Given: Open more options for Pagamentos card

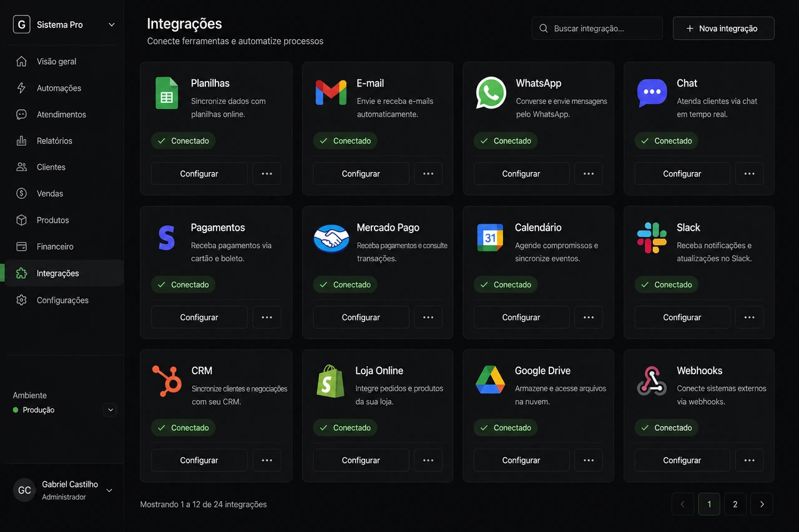Looking at the screenshot, I should pos(267,317).
